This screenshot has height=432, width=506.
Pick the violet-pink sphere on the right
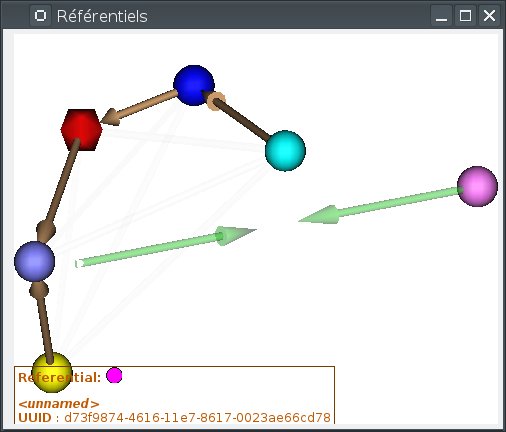pos(477,186)
